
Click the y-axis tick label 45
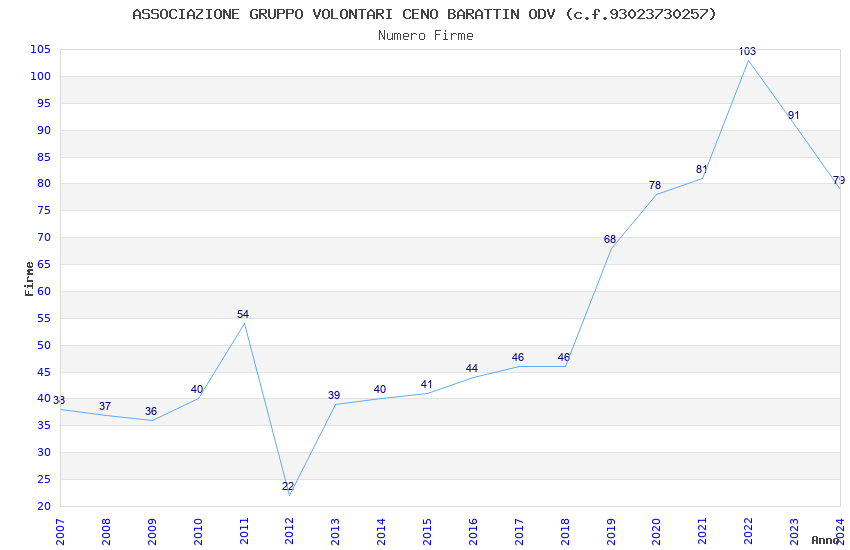pyautogui.click(x=44, y=372)
